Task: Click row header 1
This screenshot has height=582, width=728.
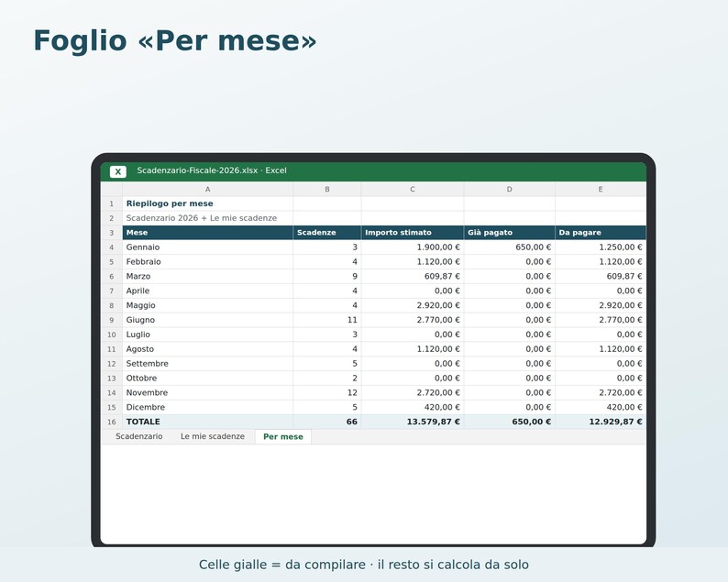Action: pyautogui.click(x=112, y=203)
